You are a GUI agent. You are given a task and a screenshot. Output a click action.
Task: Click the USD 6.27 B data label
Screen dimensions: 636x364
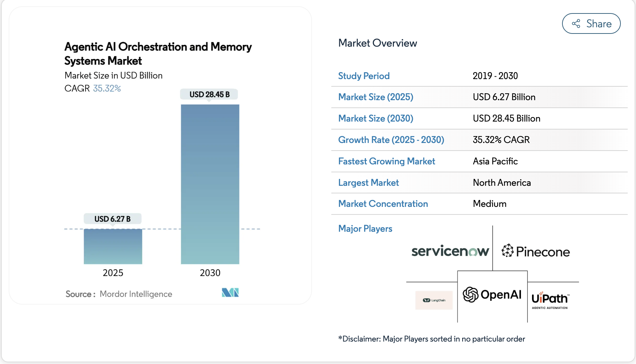coord(113,218)
